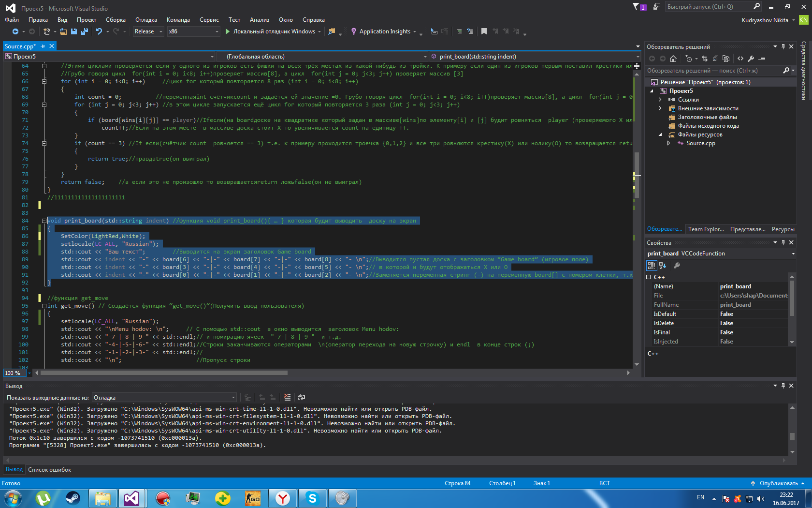Screen dimensions: 812x508
Task: Toggle Show All Files in Solution Explorer
Action: [726, 59]
